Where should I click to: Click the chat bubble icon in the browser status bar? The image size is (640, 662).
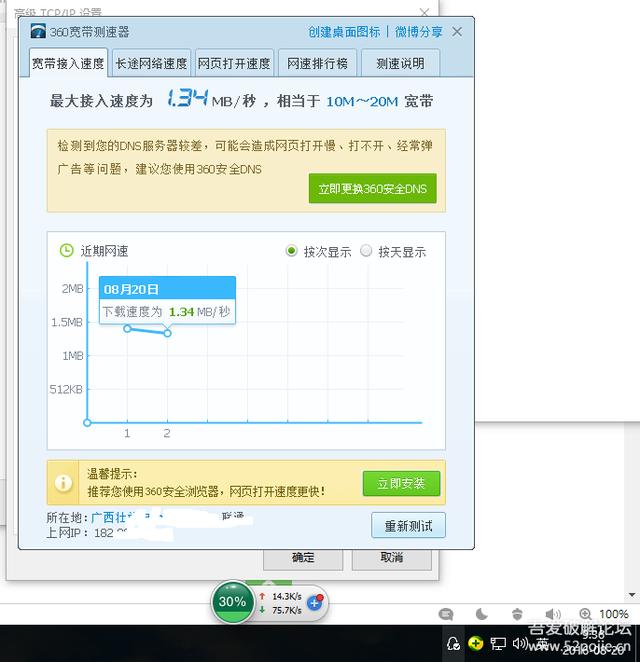pyautogui.click(x=446, y=614)
